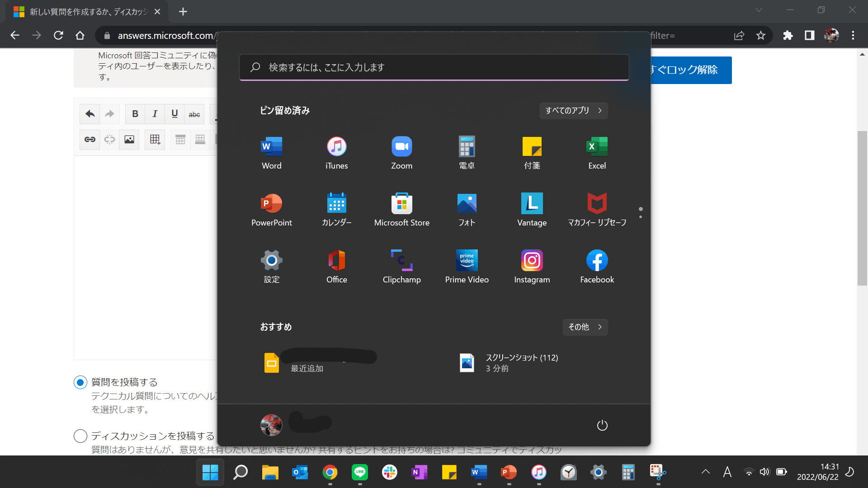Open the Clipchamp pinned app
This screenshot has height=488, width=868.
pyautogui.click(x=401, y=267)
